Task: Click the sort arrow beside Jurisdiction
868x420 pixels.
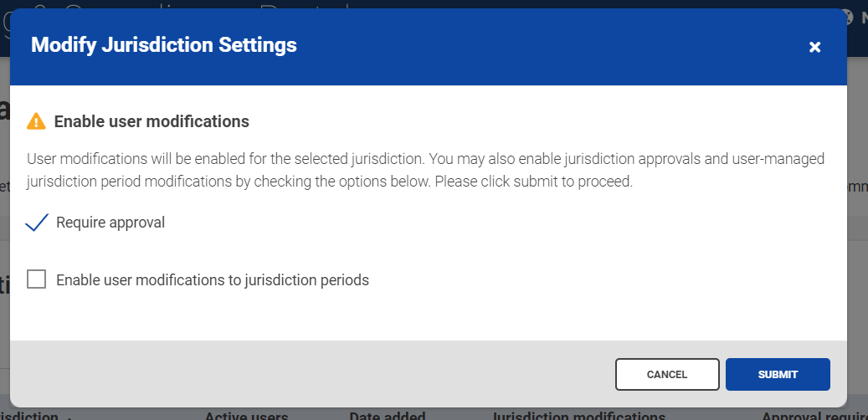Action: click(68, 416)
